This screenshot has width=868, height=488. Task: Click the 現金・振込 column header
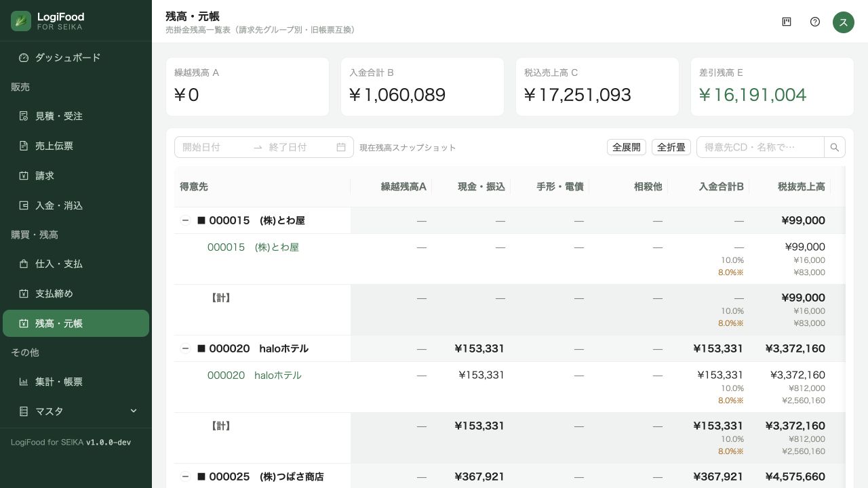click(471, 186)
